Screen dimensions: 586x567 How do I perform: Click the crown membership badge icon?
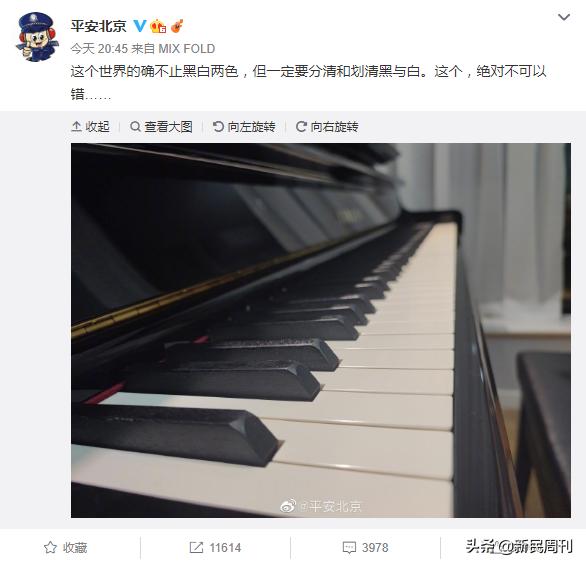point(158,26)
